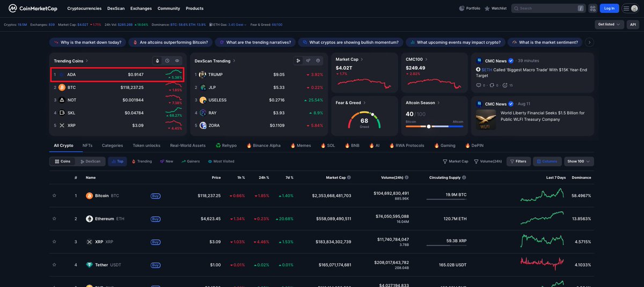The image size is (644, 287).
Task: Expand the Market Cap card
Action: click(349, 60)
